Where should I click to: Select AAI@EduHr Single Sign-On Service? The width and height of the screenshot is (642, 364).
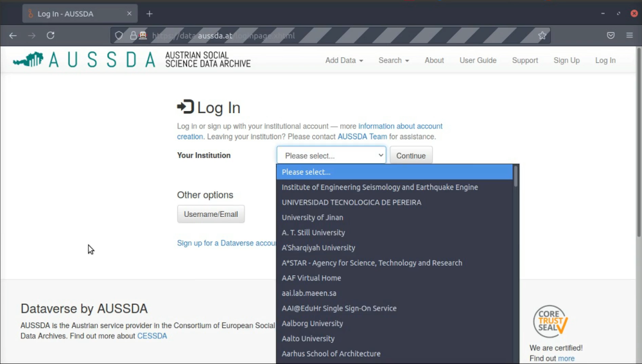coord(394,308)
